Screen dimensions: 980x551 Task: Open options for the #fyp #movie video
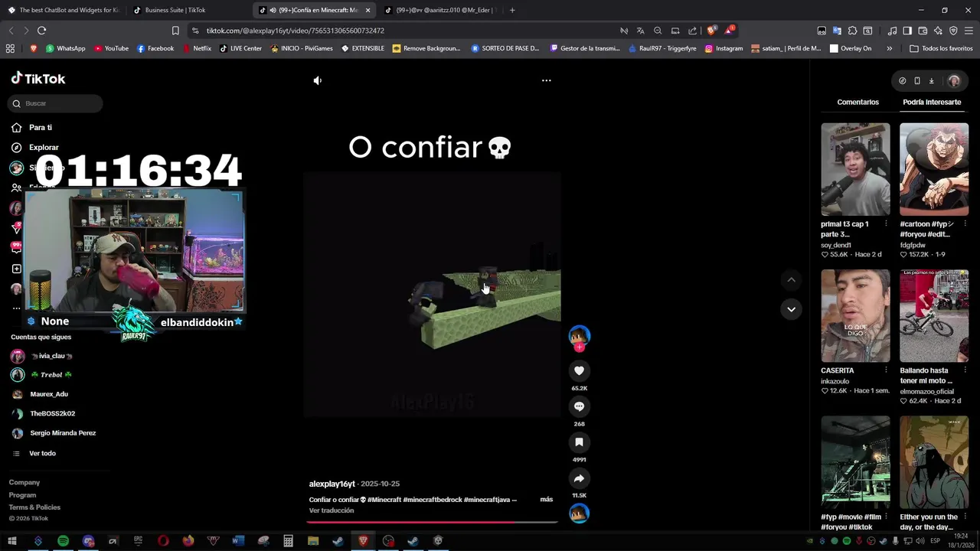(886, 517)
